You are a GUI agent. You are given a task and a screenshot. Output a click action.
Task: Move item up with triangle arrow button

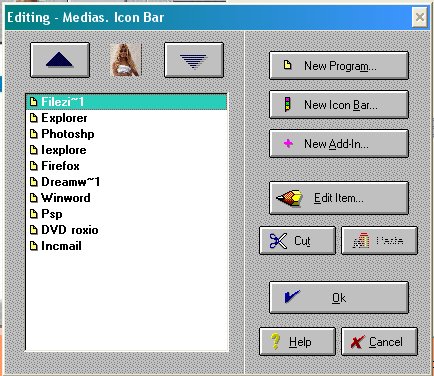[x=60, y=60]
